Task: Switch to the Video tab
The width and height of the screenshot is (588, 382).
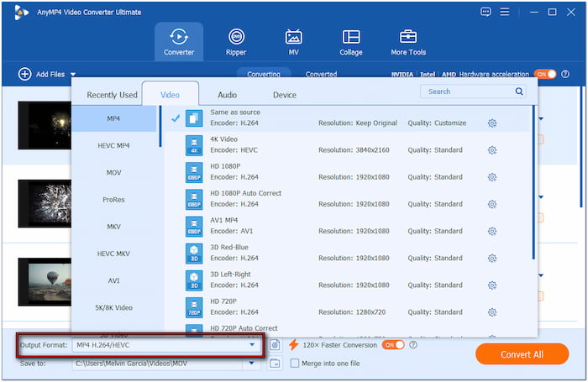Action: point(171,95)
